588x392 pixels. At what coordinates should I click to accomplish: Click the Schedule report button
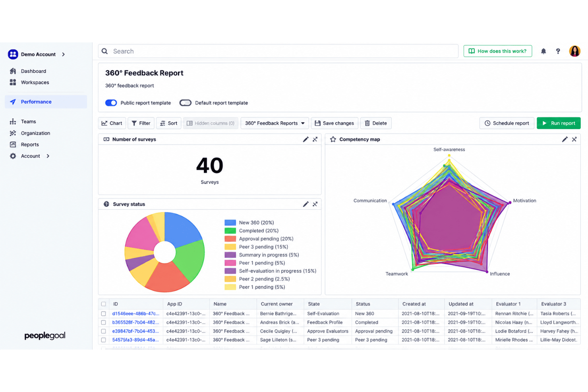point(507,123)
